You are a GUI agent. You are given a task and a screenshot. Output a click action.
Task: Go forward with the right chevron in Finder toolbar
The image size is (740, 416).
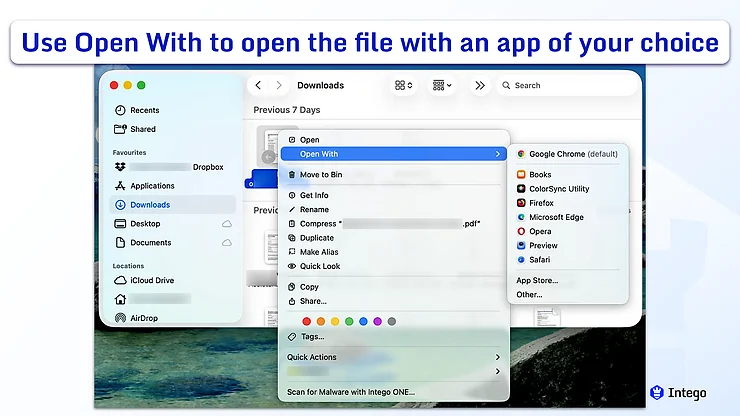click(x=279, y=85)
